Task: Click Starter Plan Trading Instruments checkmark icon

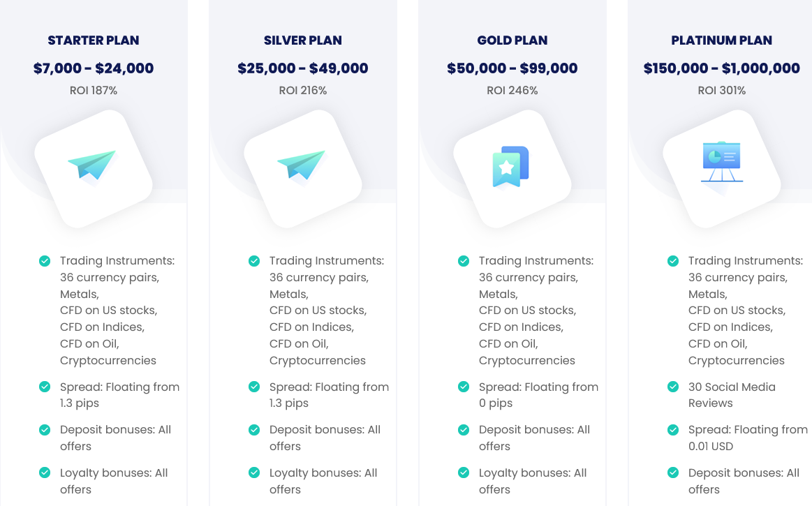Action: pyautogui.click(x=45, y=261)
